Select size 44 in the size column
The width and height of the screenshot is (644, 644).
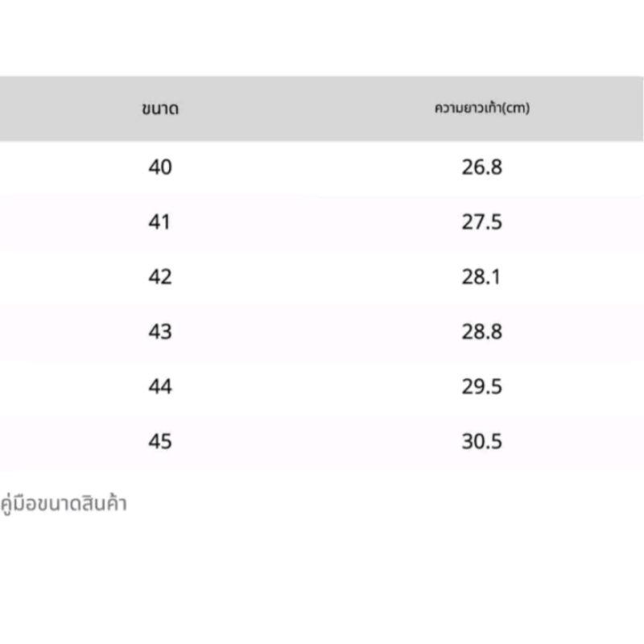click(x=160, y=386)
